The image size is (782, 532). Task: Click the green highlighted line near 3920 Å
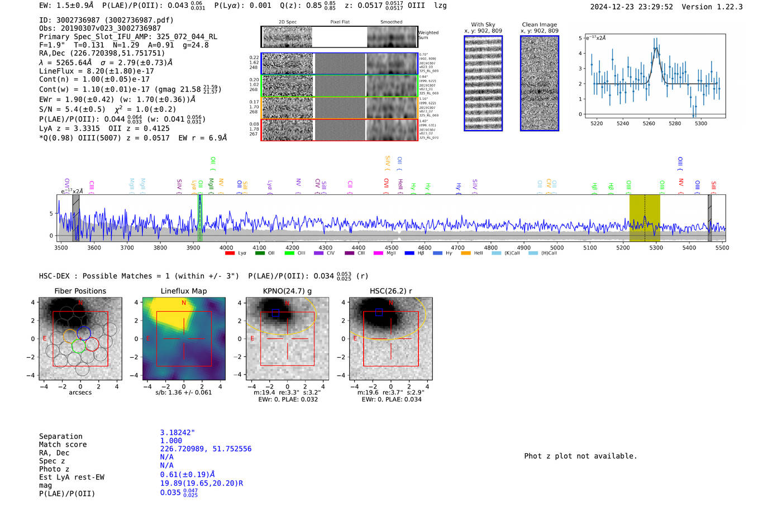(199, 218)
